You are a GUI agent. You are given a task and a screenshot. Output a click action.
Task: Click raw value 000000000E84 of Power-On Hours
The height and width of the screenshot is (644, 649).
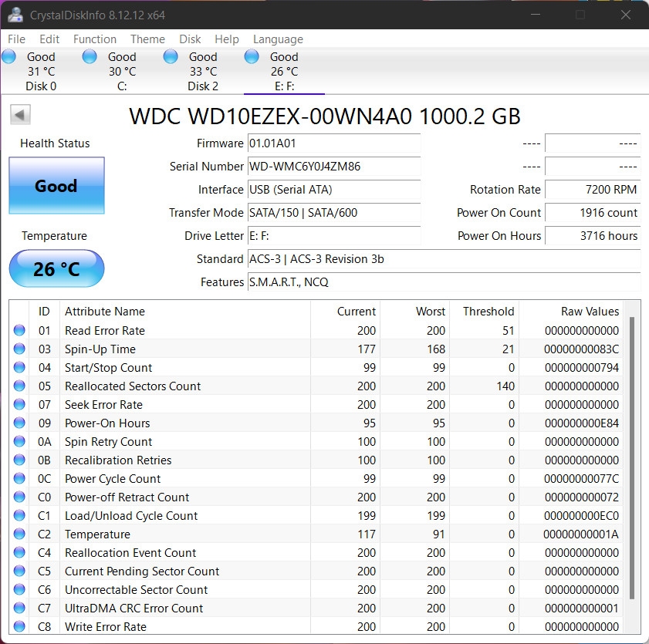pyautogui.click(x=582, y=423)
